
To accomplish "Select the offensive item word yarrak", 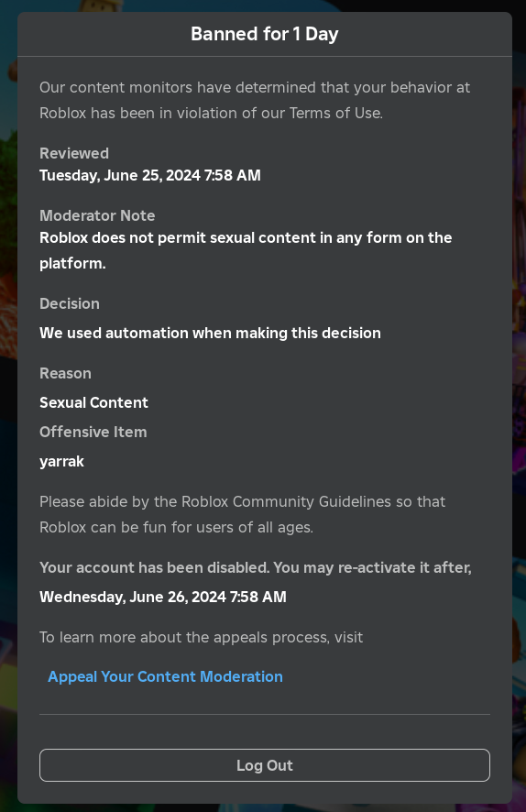I will coord(61,461).
